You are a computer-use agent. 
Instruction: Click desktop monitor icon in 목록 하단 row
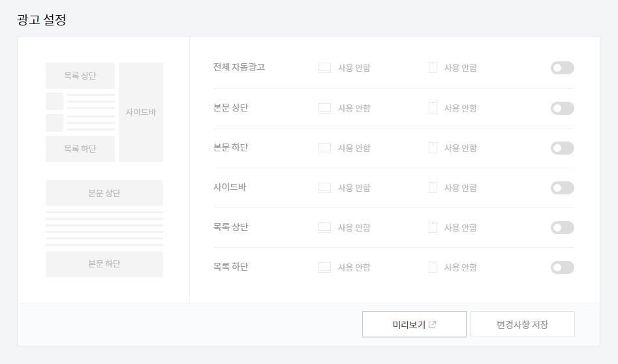324,267
